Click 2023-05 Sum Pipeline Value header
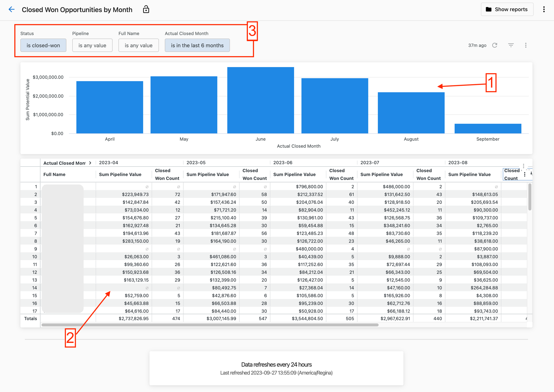 point(208,174)
